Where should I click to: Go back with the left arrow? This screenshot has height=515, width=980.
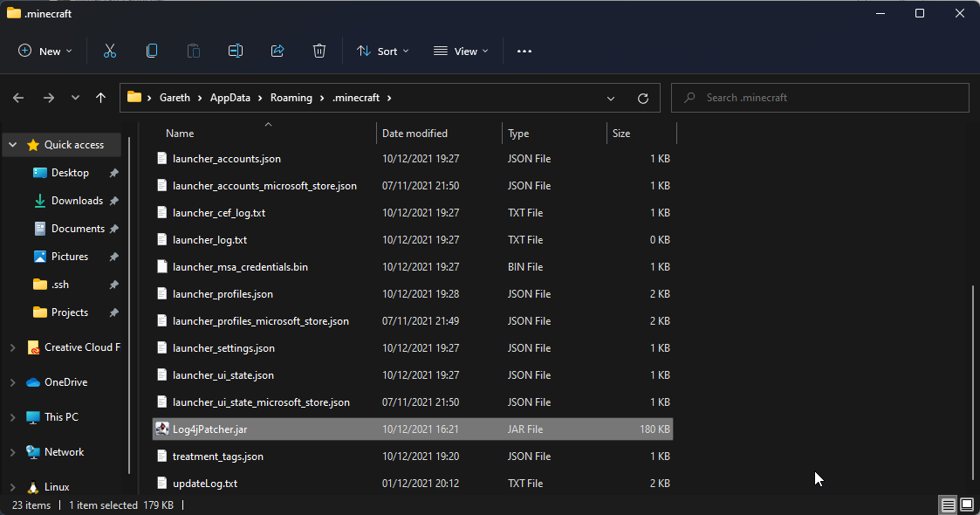coord(18,98)
